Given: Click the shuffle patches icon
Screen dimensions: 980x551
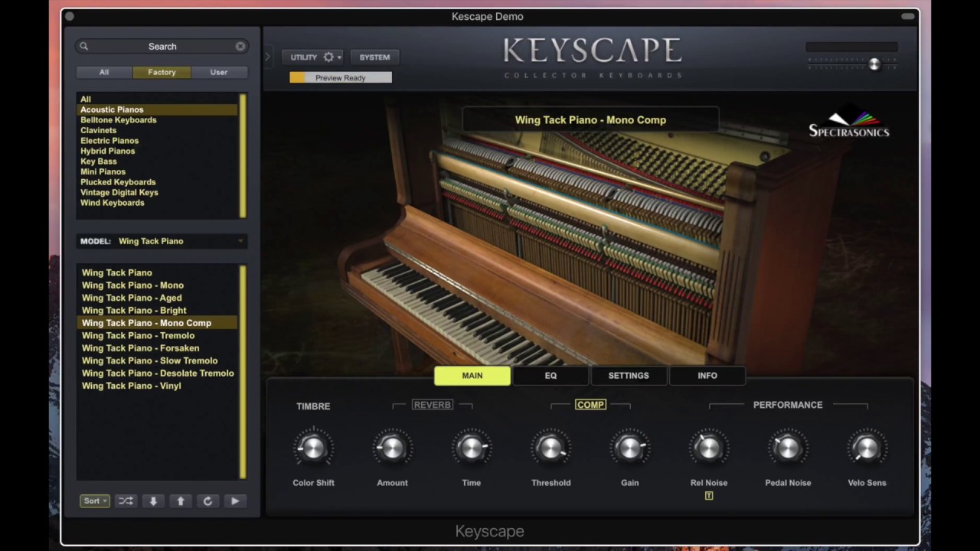Looking at the screenshot, I should coord(126,501).
